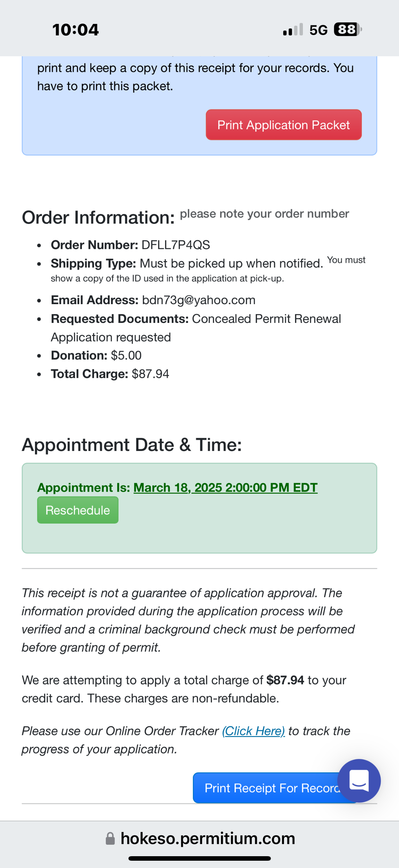Tap the hokeso.permitium.com address bar
399x868 pixels.
coord(207,838)
